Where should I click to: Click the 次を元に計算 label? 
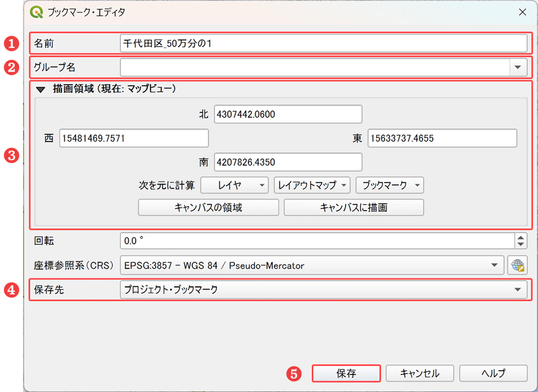pos(166,185)
